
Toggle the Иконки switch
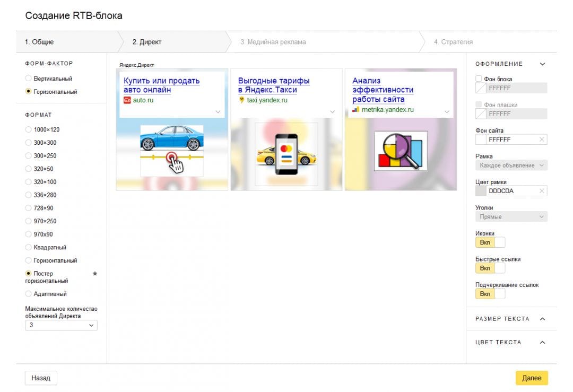[x=490, y=242]
